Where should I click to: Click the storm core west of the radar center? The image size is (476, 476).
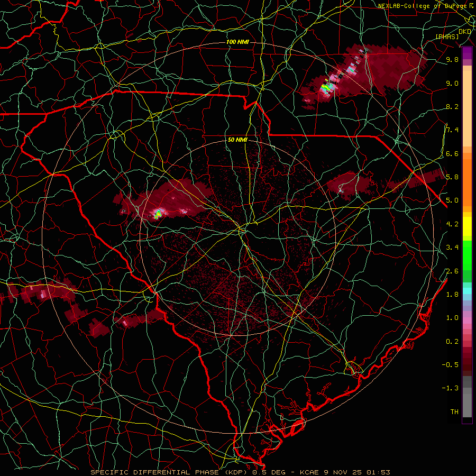pos(158,214)
